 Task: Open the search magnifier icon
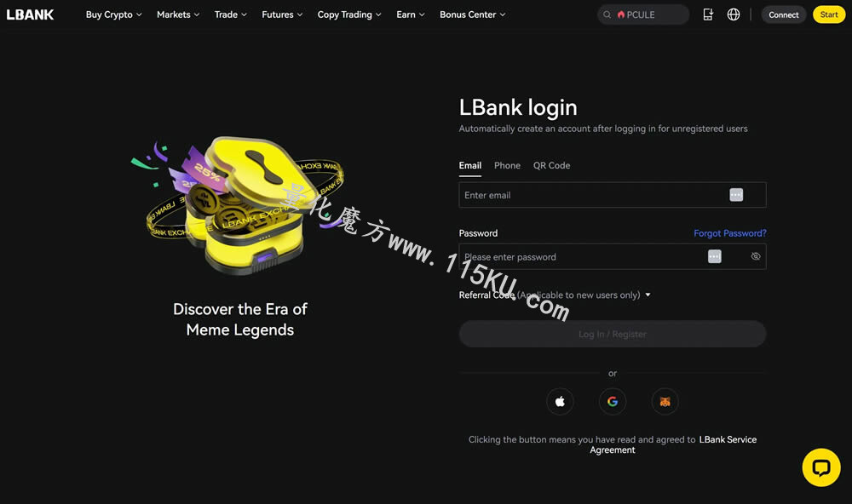coord(607,14)
